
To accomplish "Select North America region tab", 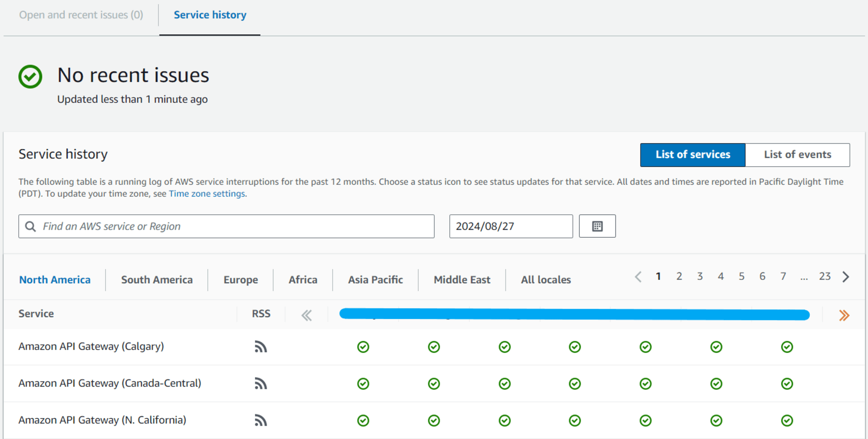I will pyautogui.click(x=55, y=280).
